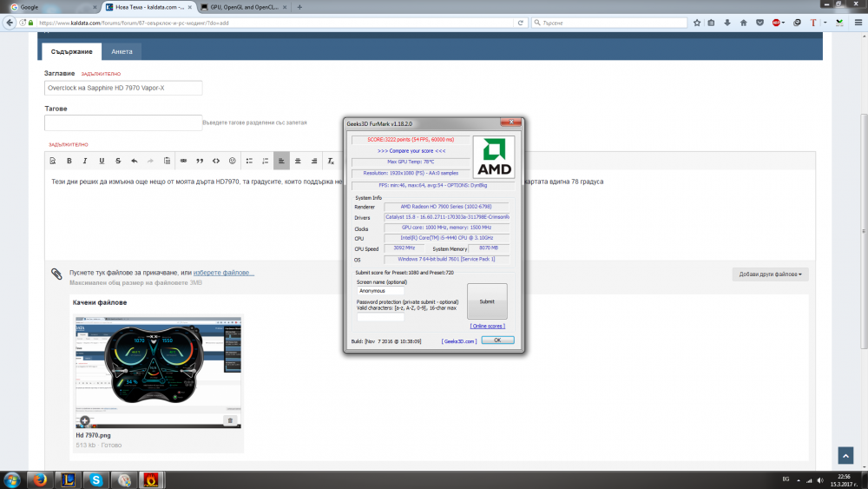Go back to the previous page
The height and width of the screenshot is (489, 868).
(x=10, y=23)
